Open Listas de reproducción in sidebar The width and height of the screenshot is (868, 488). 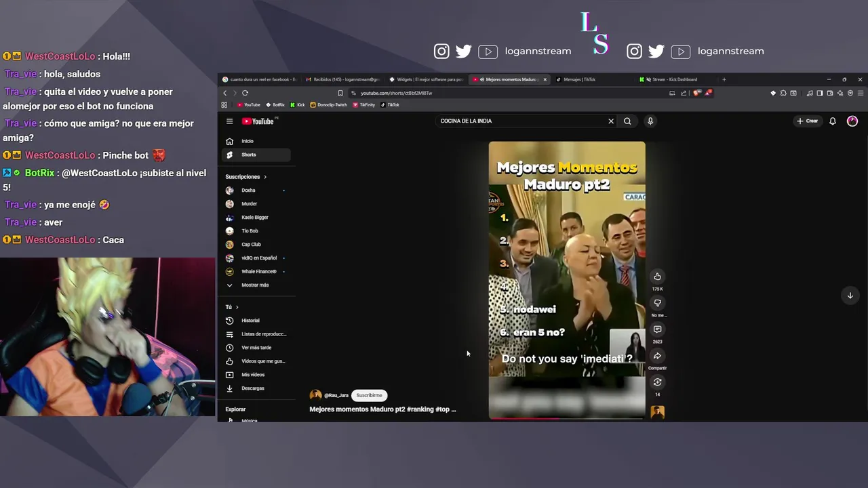point(256,334)
